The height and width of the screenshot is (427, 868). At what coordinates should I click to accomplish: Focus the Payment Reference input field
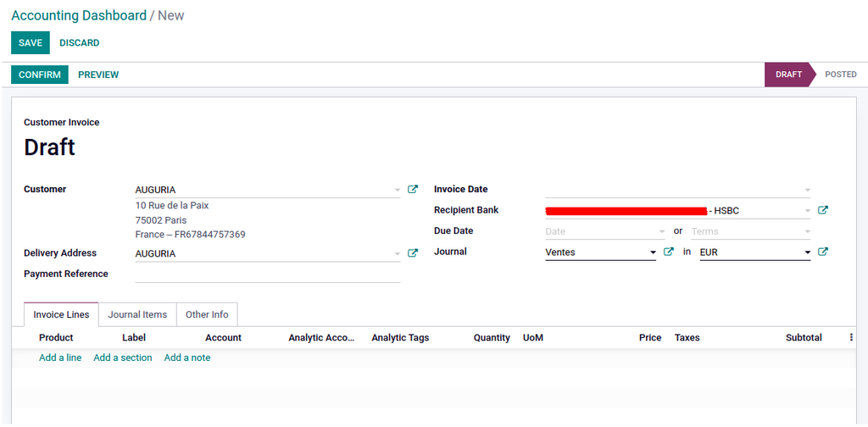[267, 274]
